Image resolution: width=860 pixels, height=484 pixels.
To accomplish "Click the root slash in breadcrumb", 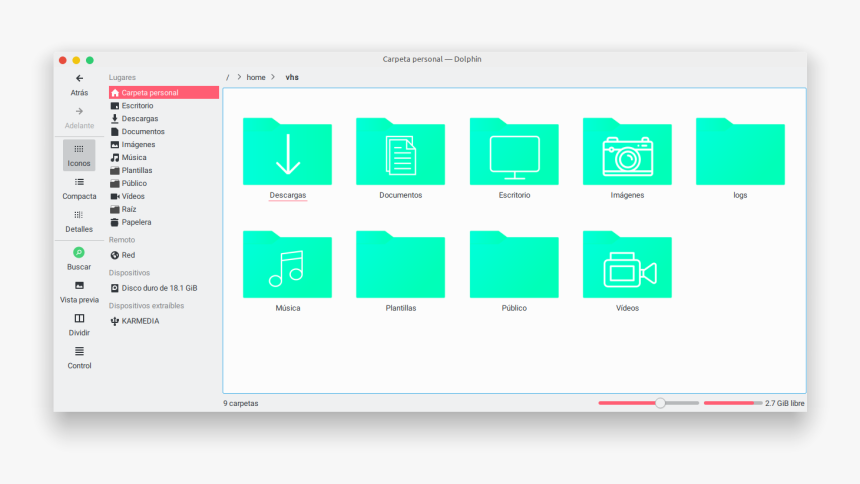I will click(x=228, y=77).
